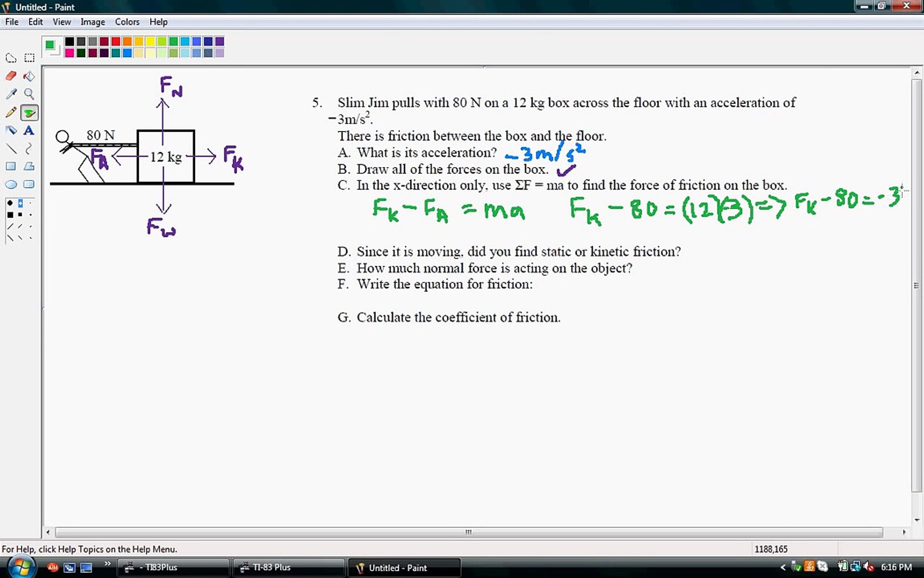Open the power battery tray icon
Viewport: 924px width, 578px height.
843,567
